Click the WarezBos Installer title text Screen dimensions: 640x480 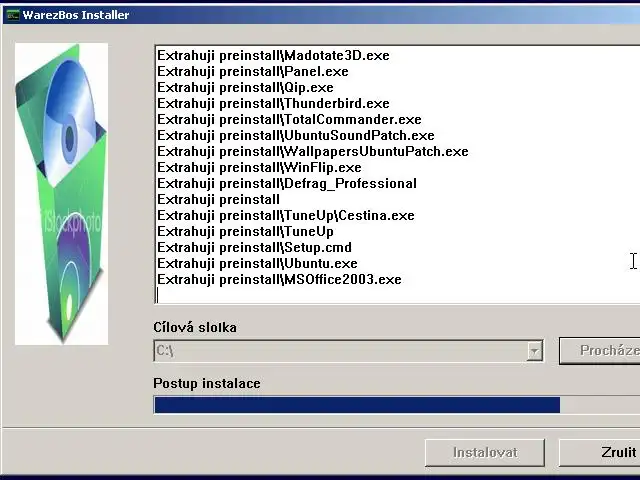tap(76, 15)
